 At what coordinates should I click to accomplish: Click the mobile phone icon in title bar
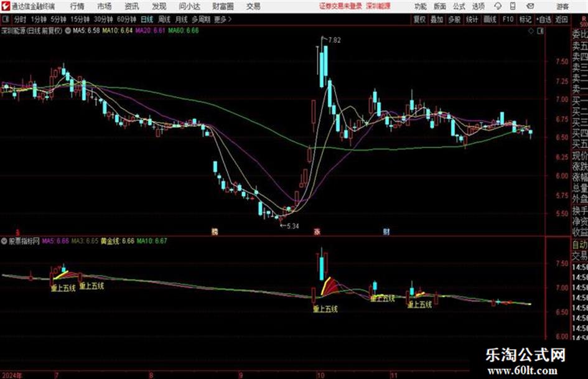[x=513, y=6]
